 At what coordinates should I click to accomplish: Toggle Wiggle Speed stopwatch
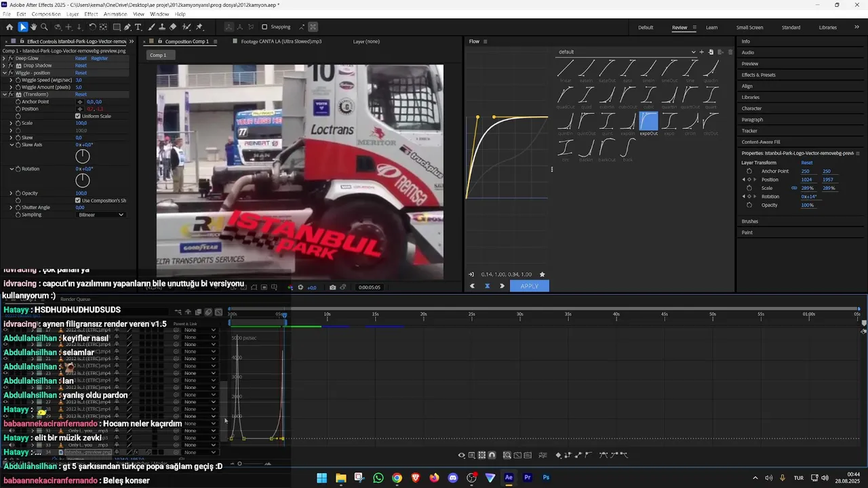click(18, 80)
